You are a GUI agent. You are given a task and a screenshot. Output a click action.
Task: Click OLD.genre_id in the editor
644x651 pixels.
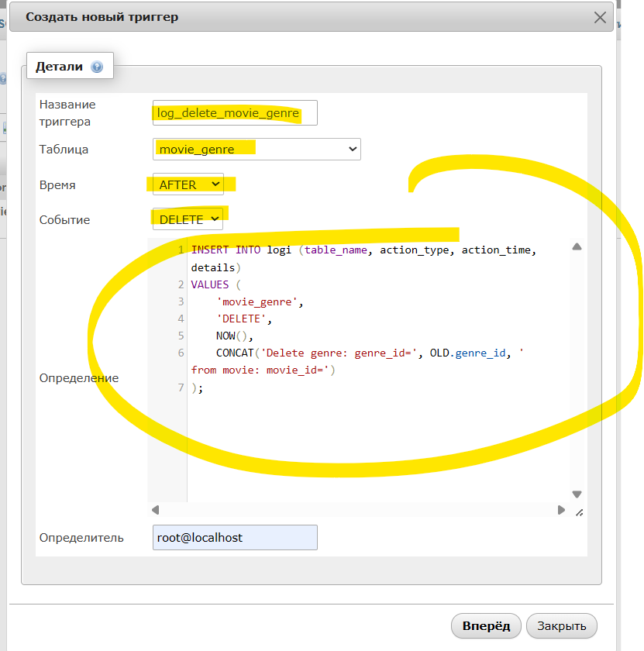coord(467,353)
